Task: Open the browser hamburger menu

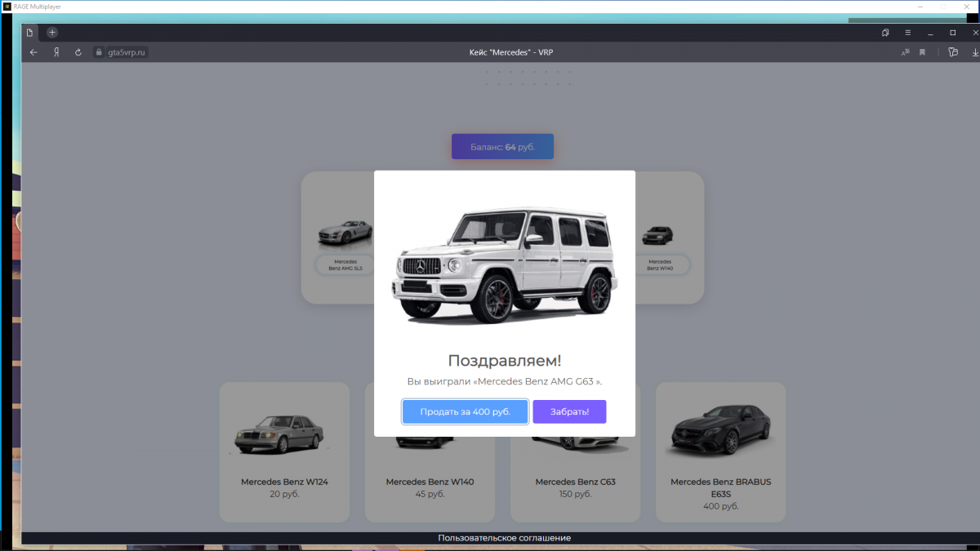Action: pos(907,33)
